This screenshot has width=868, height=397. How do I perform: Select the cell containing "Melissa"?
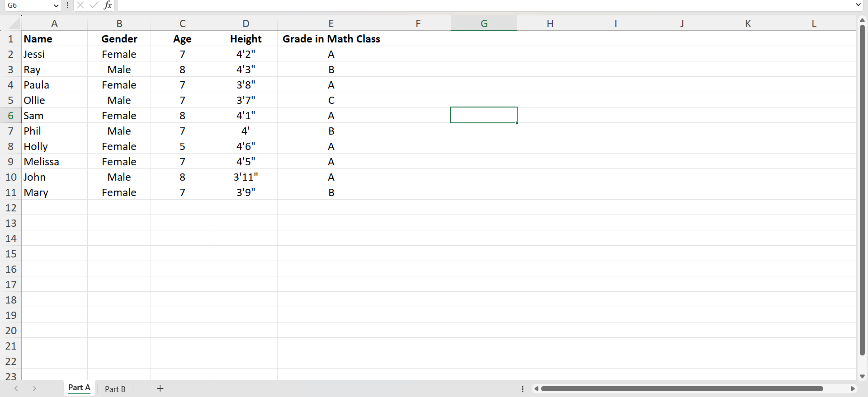click(x=54, y=162)
